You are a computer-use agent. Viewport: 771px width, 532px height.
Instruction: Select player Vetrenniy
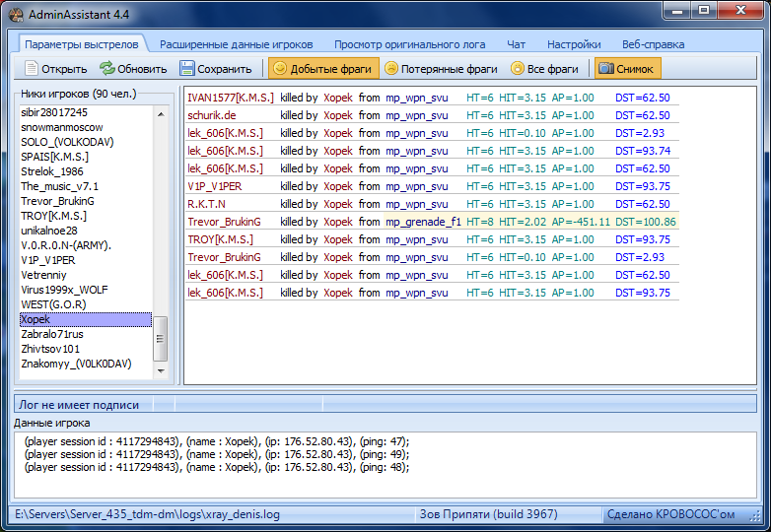click(x=86, y=275)
